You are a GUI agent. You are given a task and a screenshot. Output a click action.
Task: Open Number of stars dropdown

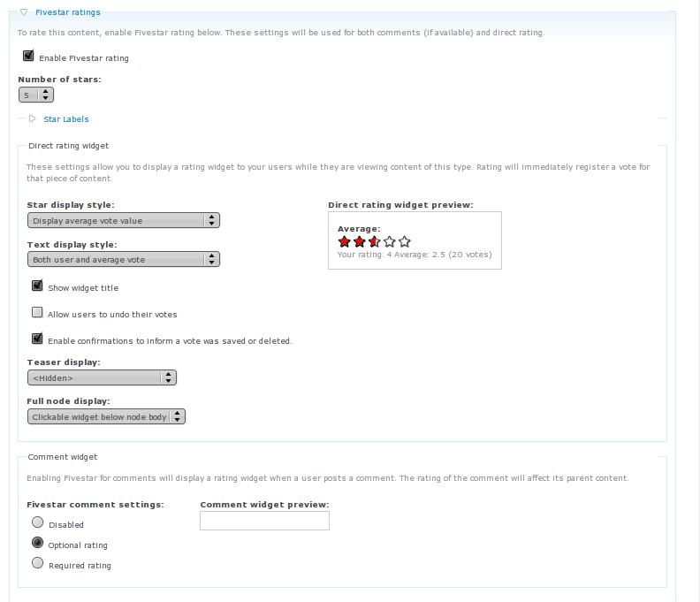tap(36, 95)
